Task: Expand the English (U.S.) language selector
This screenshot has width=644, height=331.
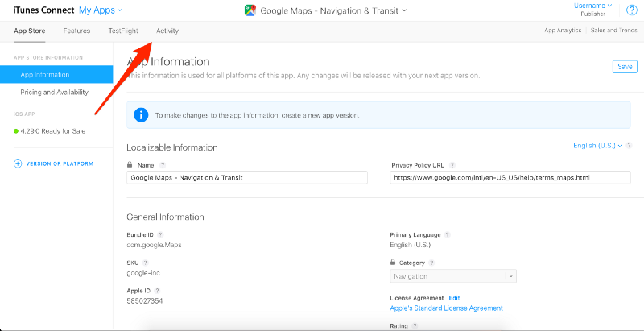Action: click(x=597, y=146)
